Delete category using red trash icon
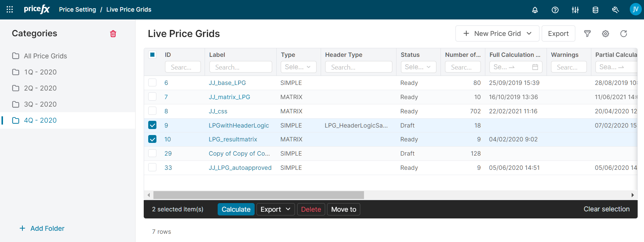Screen dimensions: 644x242 (113, 34)
